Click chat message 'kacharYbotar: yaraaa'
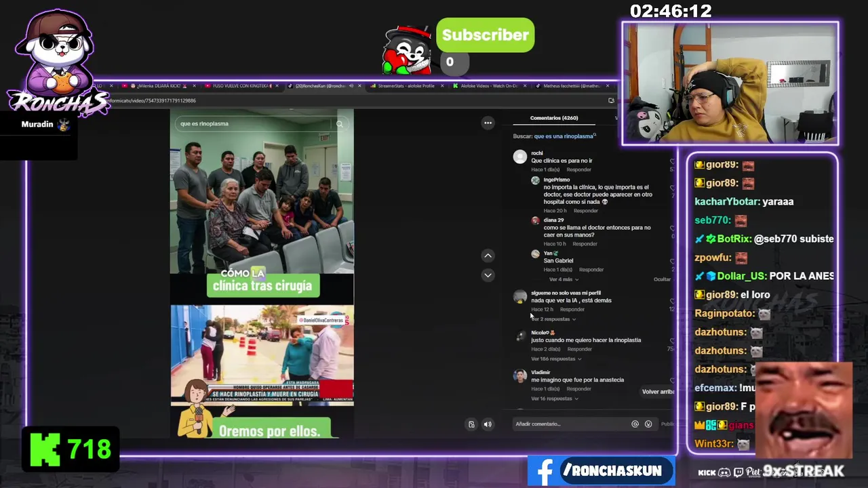This screenshot has width=868, height=488. [744, 202]
